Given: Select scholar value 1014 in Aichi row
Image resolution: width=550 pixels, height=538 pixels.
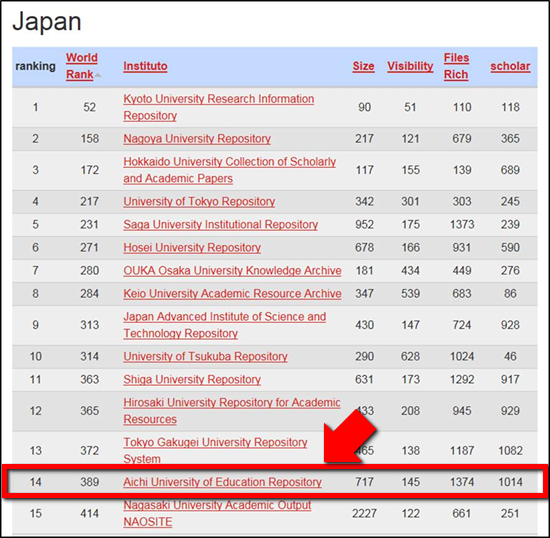Looking at the screenshot, I should pyautogui.click(x=510, y=482).
